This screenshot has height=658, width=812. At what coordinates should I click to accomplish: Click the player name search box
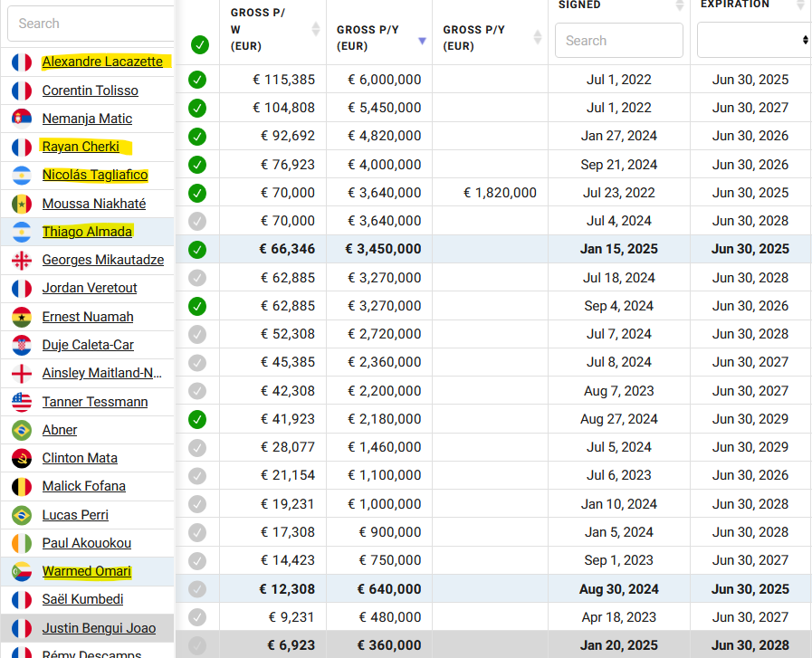click(x=91, y=24)
